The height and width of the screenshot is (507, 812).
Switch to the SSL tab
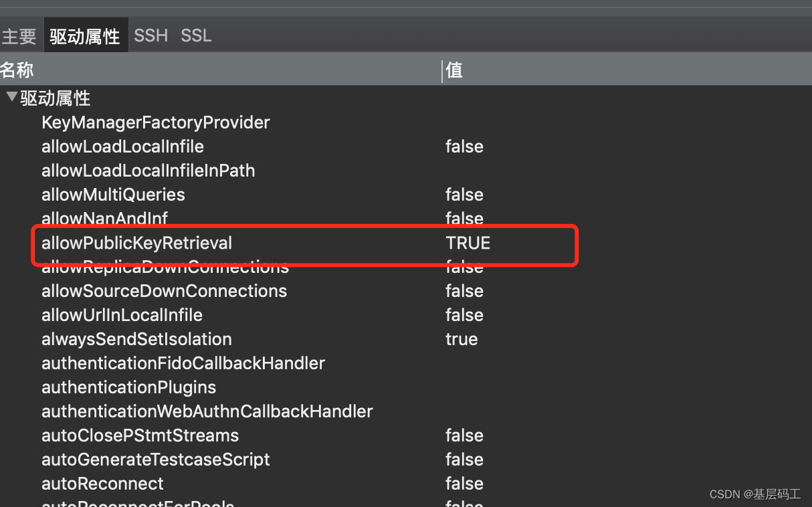195,36
